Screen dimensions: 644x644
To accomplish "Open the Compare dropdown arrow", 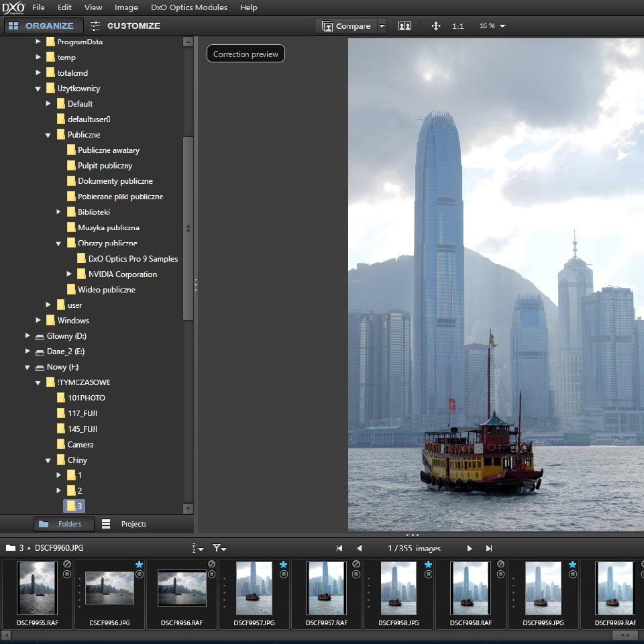I will 382,26.
